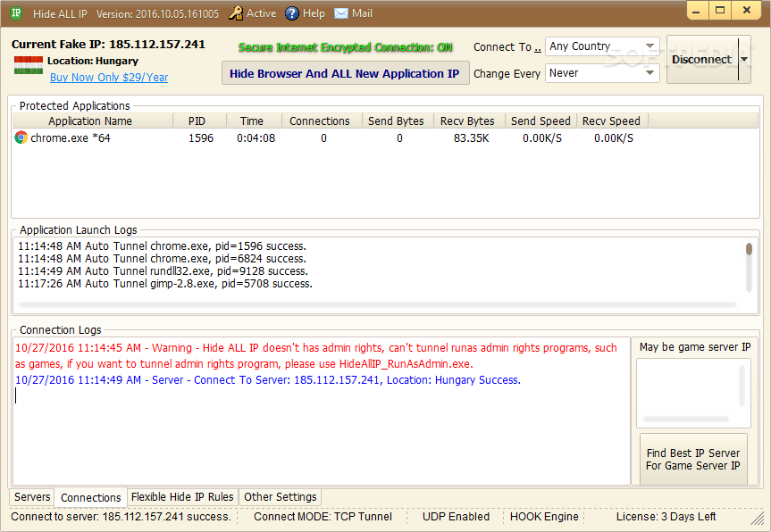Click the Hungary flag icon
The height and width of the screenshot is (532, 771).
point(29,65)
